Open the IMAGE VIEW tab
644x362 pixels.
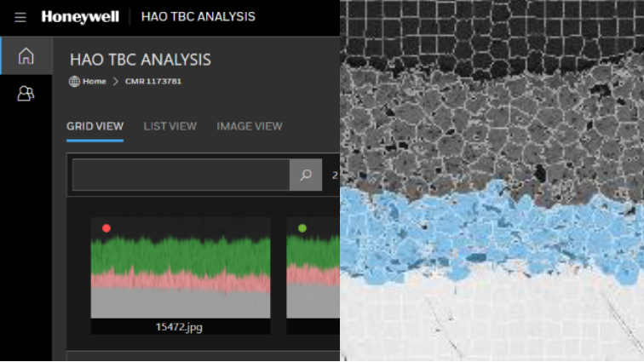pyautogui.click(x=249, y=126)
